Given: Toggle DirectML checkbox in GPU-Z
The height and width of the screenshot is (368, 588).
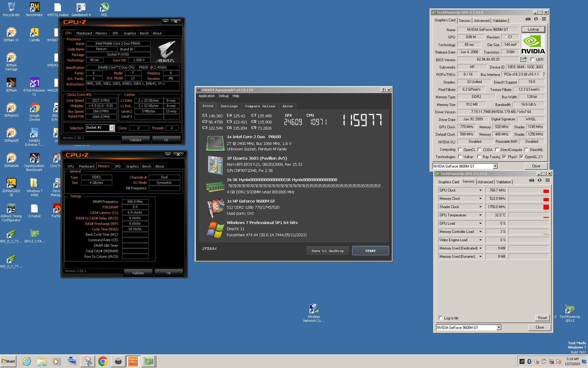Looking at the screenshot, I should [526, 150].
